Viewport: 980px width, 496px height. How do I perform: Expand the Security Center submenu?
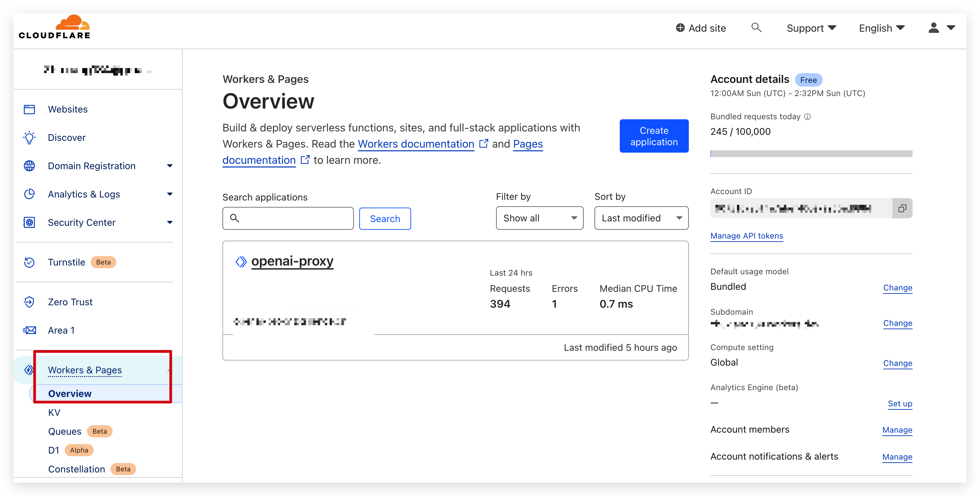[170, 222]
